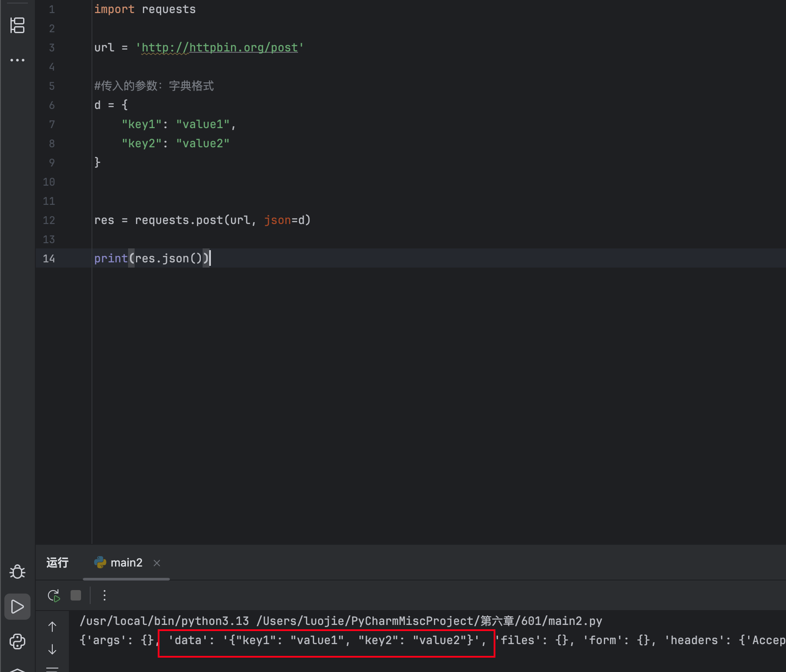
Task: Click the main2.py path in console output
Action: 429,621
